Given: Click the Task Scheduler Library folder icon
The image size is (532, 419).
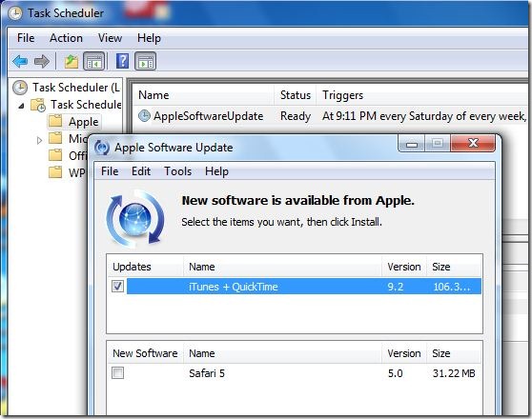Looking at the screenshot, I should coord(38,105).
